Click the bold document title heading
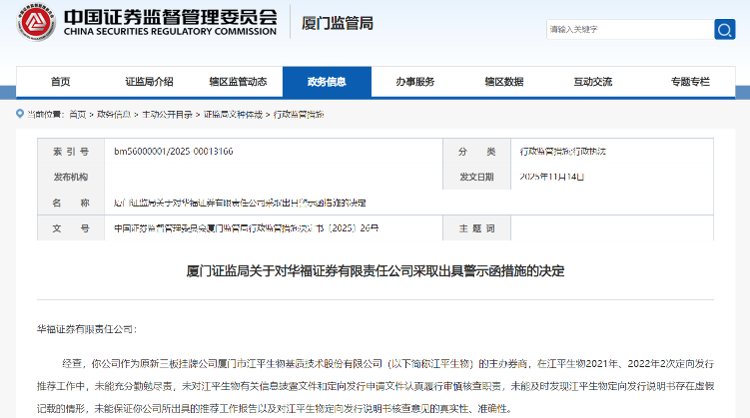This screenshot has width=750, height=418. [x=375, y=272]
